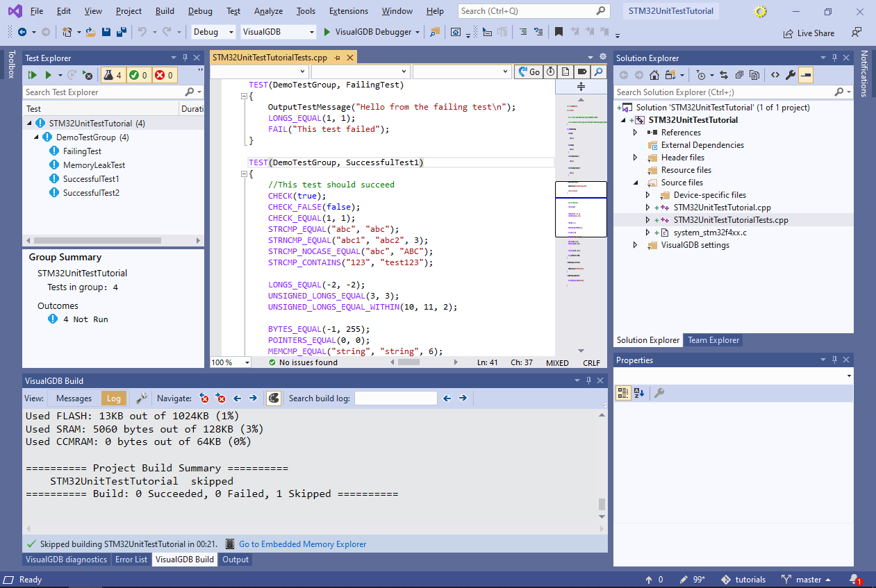876x588 pixels.
Task: Click the View Code icon in Solution Explorer
Action: coord(775,75)
